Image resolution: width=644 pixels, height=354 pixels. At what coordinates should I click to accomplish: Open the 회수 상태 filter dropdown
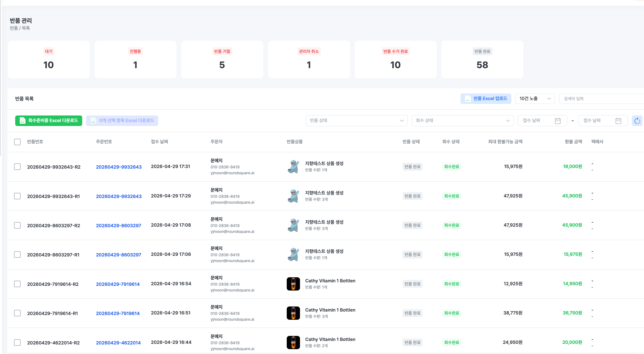click(462, 121)
